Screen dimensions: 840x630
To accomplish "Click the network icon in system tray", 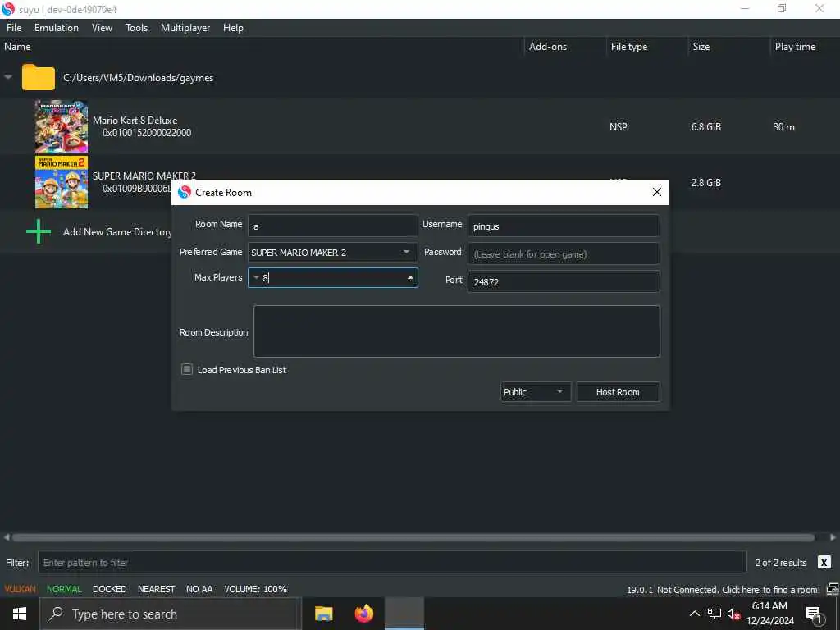I will [x=714, y=614].
